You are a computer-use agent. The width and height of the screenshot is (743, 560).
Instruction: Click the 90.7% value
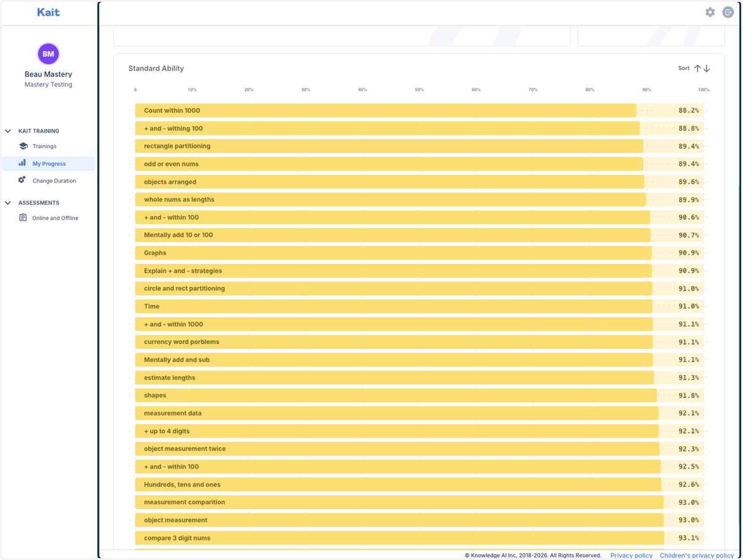[689, 235]
